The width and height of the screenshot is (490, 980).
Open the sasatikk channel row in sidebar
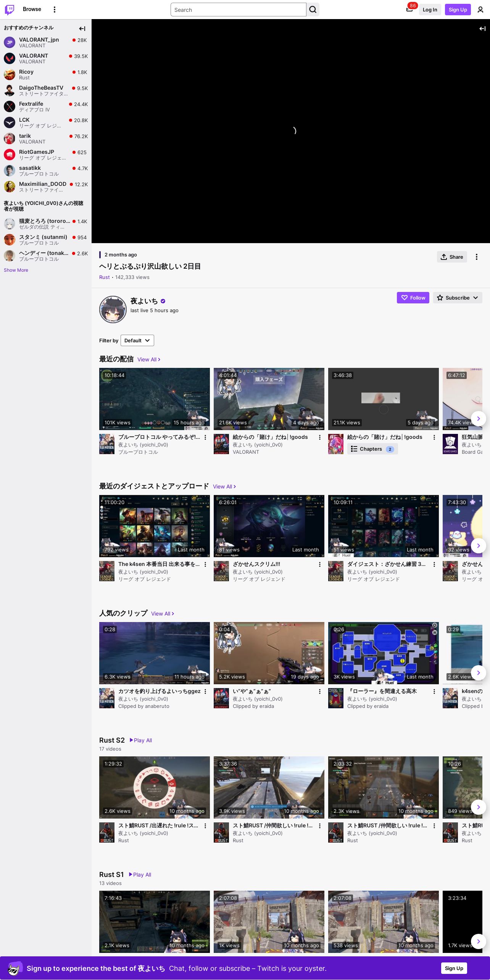(x=46, y=171)
